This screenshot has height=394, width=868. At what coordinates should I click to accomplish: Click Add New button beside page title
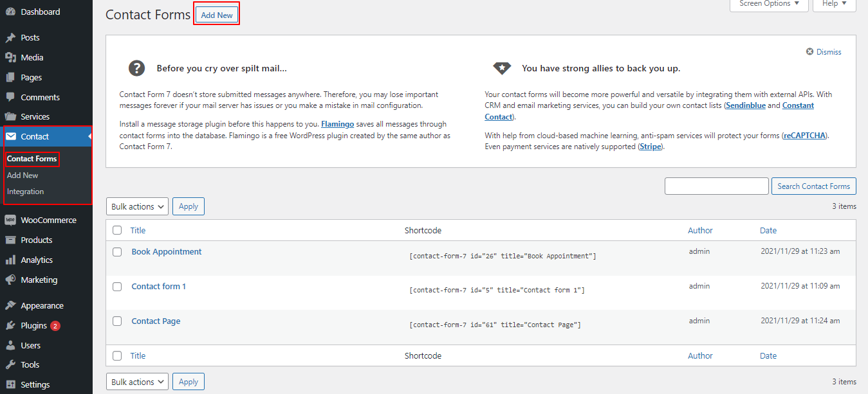pyautogui.click(x=217, y=15)
